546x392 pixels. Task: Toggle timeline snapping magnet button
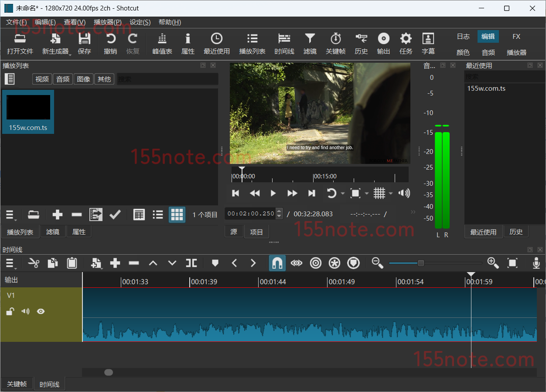[277, 263]
